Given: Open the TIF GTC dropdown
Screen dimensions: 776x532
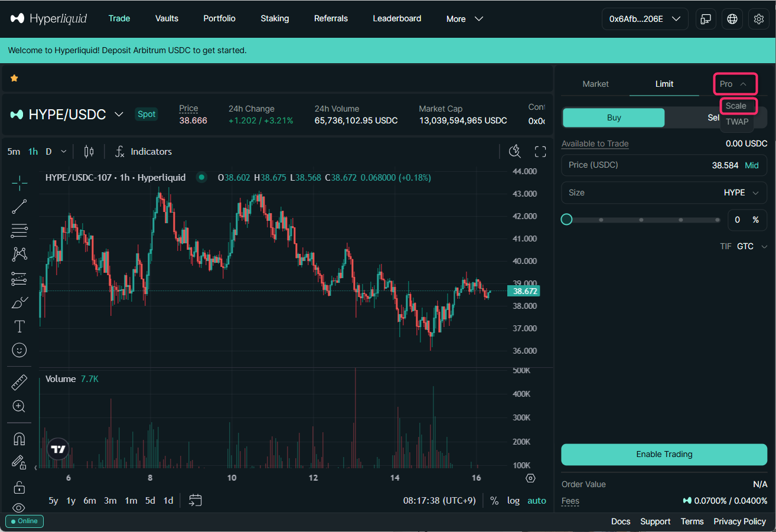Looking at the screenshot, I should point(752,246).
